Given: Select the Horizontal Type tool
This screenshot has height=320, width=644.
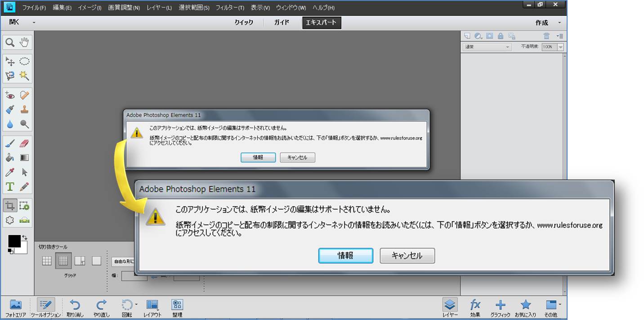Looking at the screenshot, I should coord(10,186).
